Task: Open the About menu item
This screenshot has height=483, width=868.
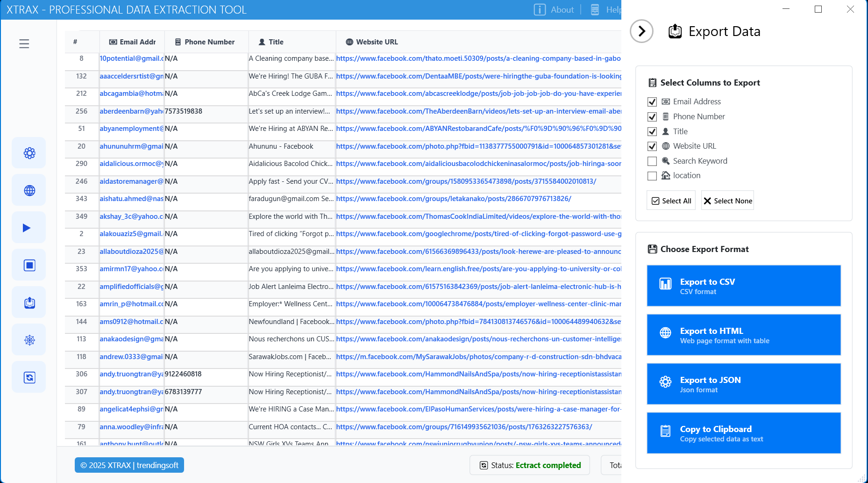Action: 555,10
